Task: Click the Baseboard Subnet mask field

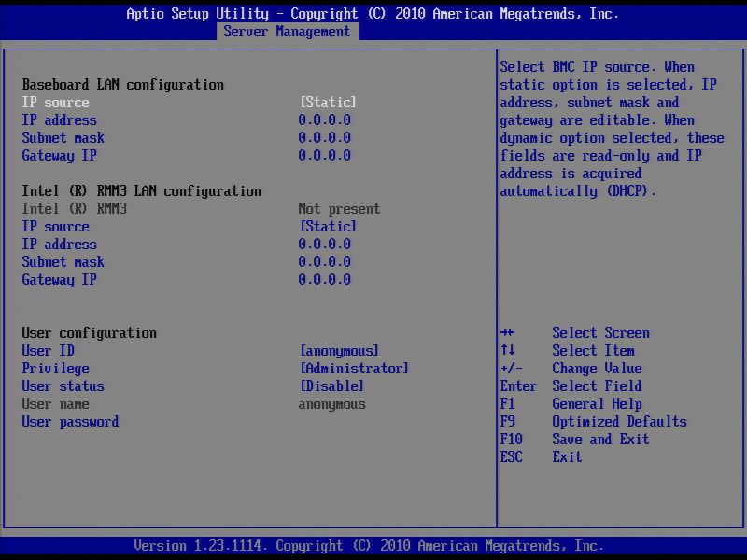Action: (317, 137)
